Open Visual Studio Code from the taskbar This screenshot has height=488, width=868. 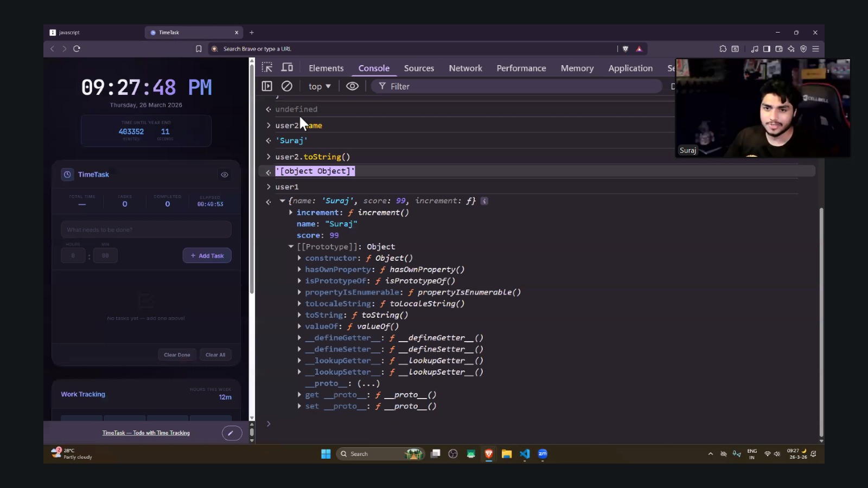525,454
